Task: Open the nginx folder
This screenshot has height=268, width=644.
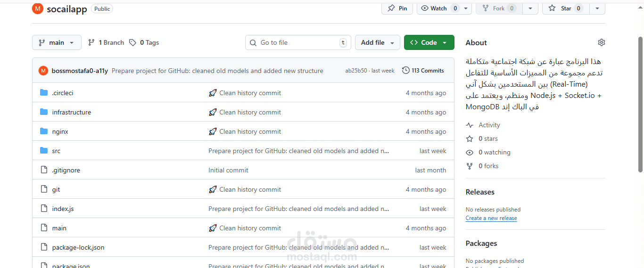Action: [60, 131]
